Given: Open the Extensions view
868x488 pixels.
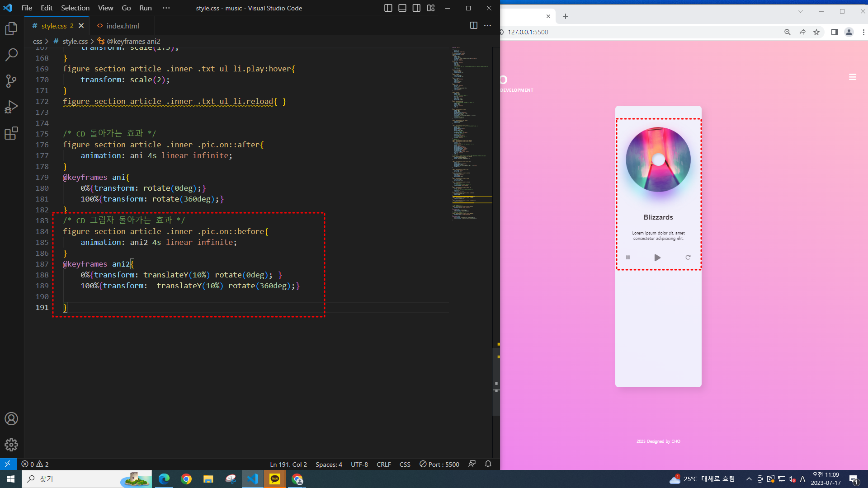Looking at the screenshot, I should pyautogui.click(x=11, y=133).
